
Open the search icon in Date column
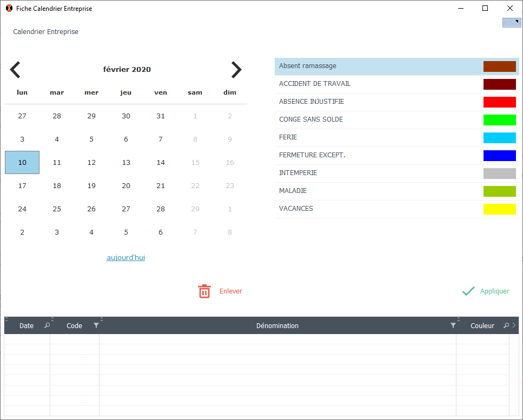coord(47,325)
